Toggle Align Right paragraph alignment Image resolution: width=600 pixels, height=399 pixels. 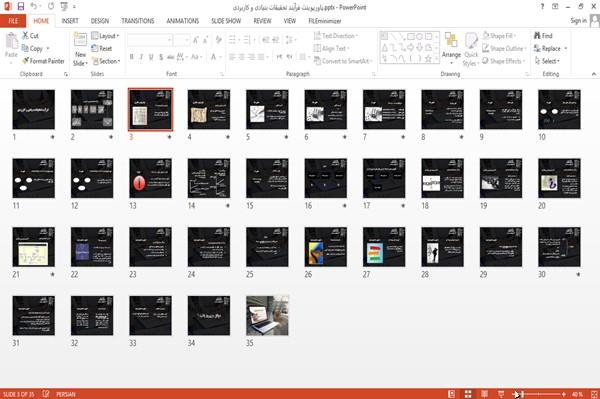click(251, 57)
